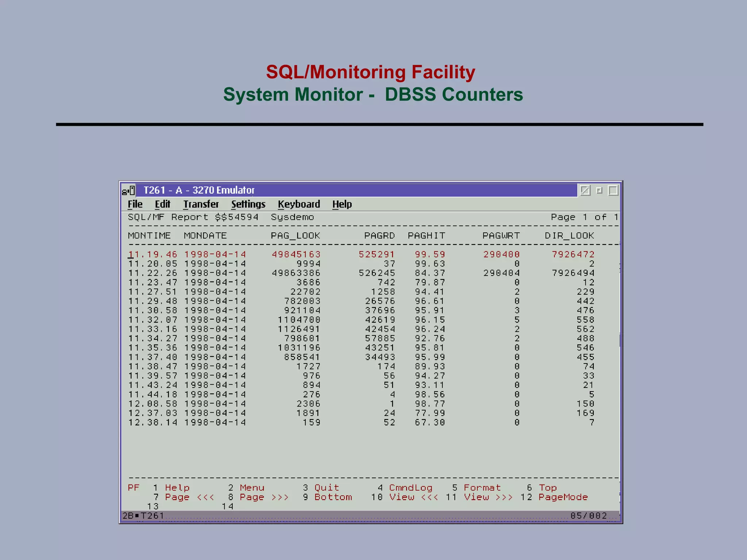Open the Keyboard menu
This screenshot has width=747, height=560.
tap(299, 205)
